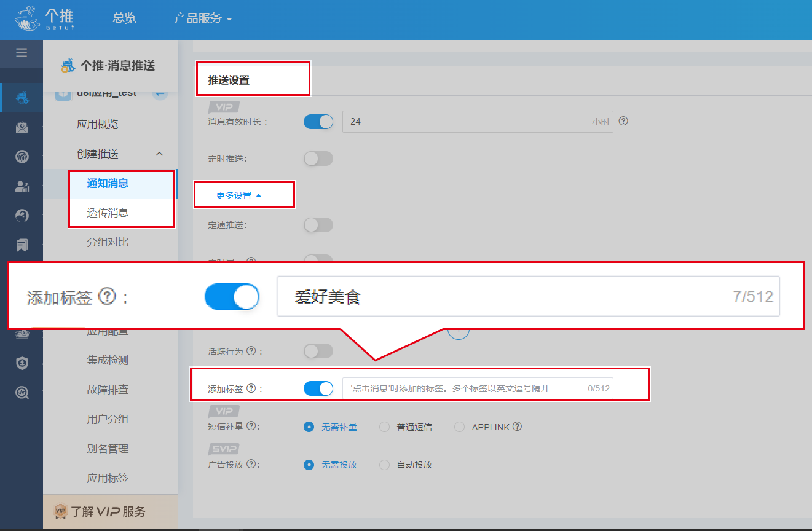Open the bookmark sidebar icon

pos(22,245)
